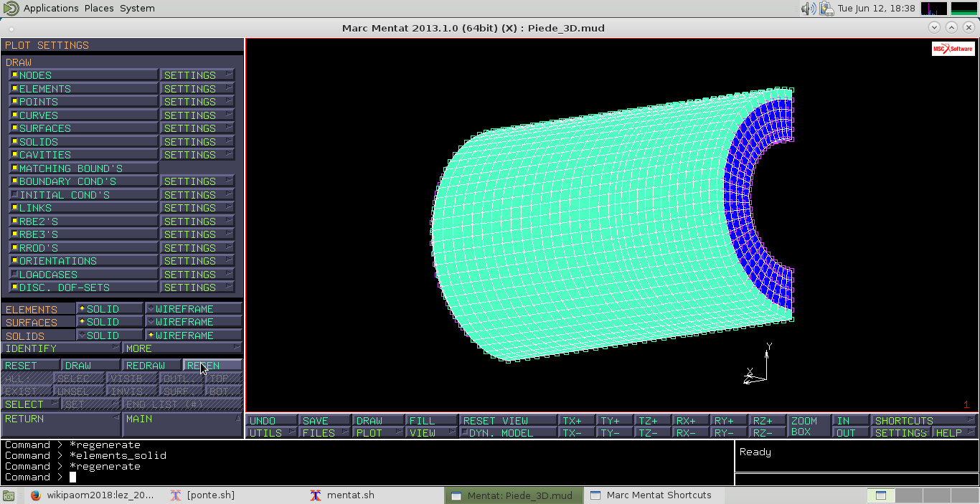Screen dimensions: 980x504
Task: Click the volume icon in the system tray
Action: pos(808,9)
